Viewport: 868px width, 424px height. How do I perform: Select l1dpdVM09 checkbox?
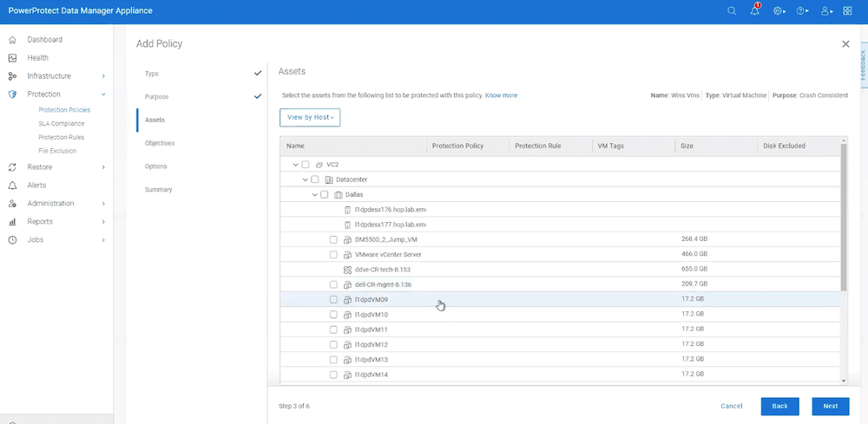333,300
